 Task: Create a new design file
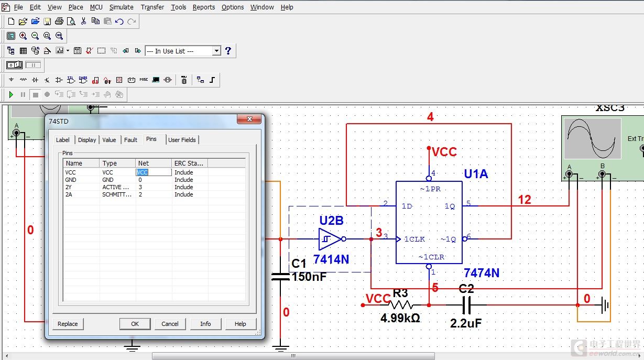[x=11, y=21]
